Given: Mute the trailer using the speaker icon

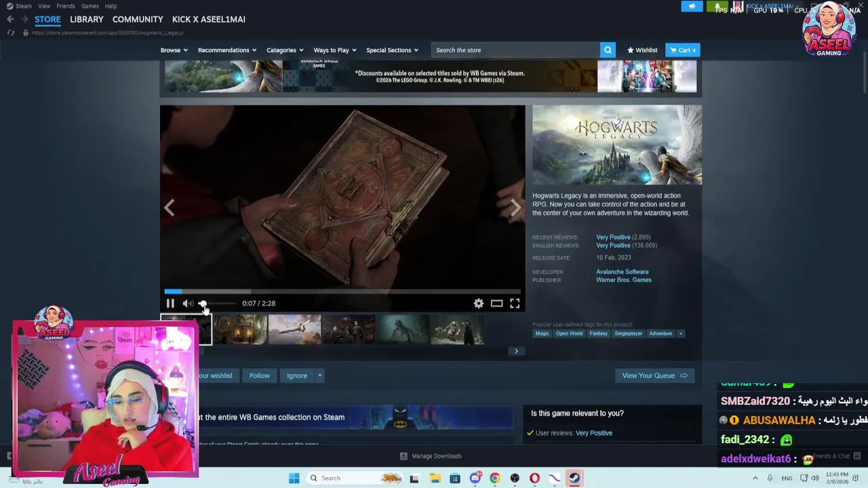Looking at the screenshot, I should [188, 304].
